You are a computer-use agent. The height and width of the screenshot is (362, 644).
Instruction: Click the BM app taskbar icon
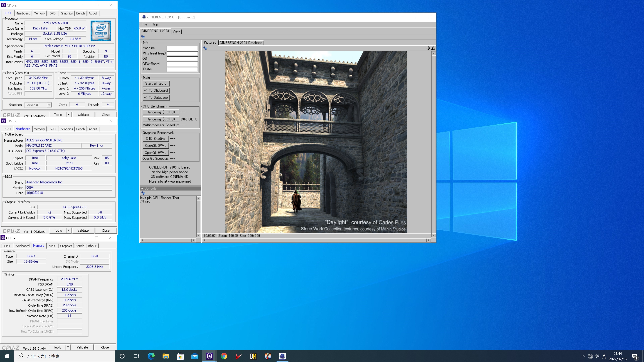pos(253,356)
